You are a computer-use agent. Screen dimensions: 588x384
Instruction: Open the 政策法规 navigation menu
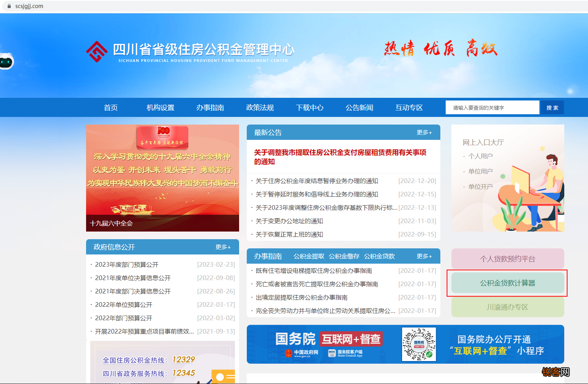pos(260,107)
